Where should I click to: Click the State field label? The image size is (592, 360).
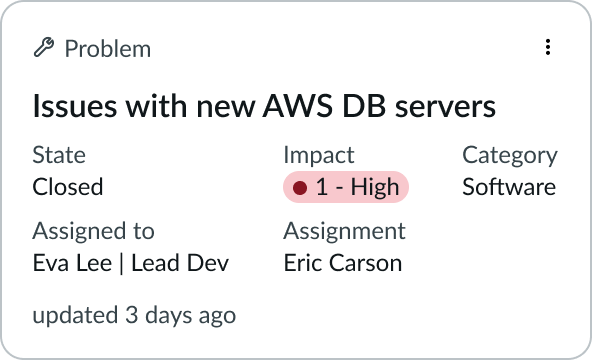click(59, 155)
